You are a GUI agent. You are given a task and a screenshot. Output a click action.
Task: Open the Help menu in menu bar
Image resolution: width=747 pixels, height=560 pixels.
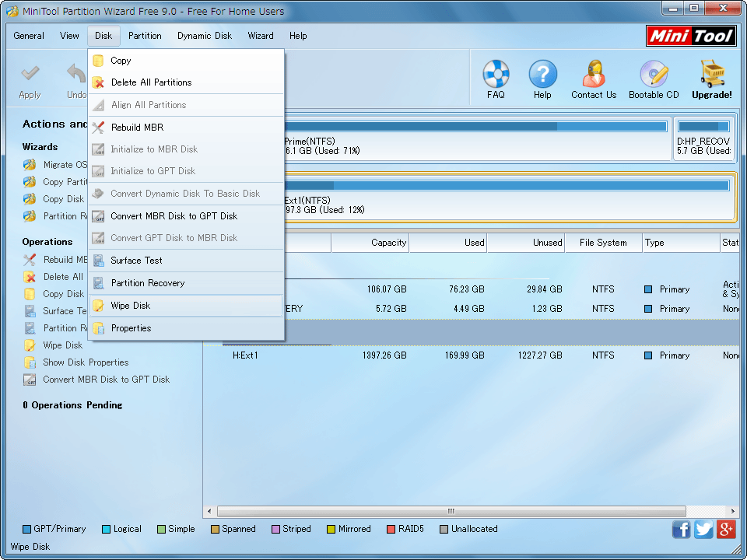coord(298,36)
